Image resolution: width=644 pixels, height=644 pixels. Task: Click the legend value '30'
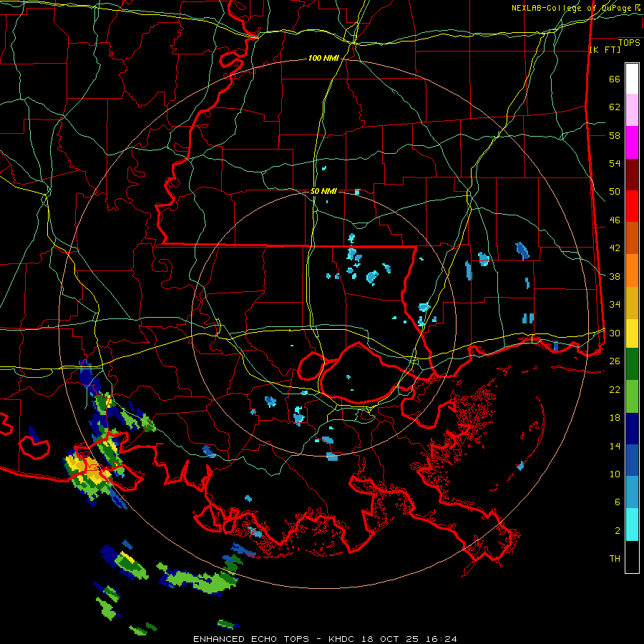click(615, 333)
